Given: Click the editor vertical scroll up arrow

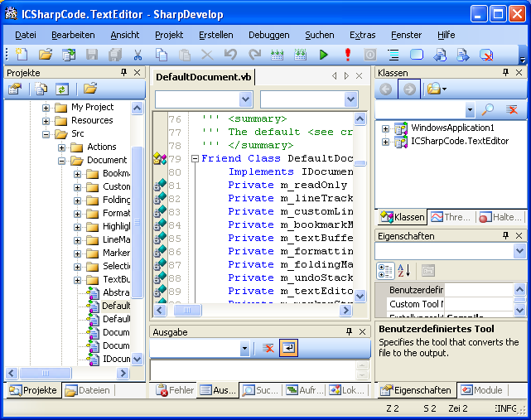Looking at the screenshot, I should pos(360,118).
